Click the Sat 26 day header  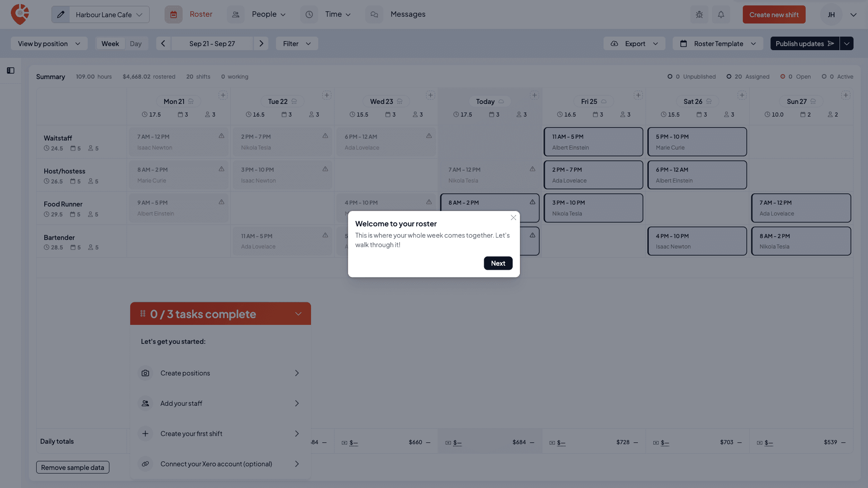coord(697,102)
